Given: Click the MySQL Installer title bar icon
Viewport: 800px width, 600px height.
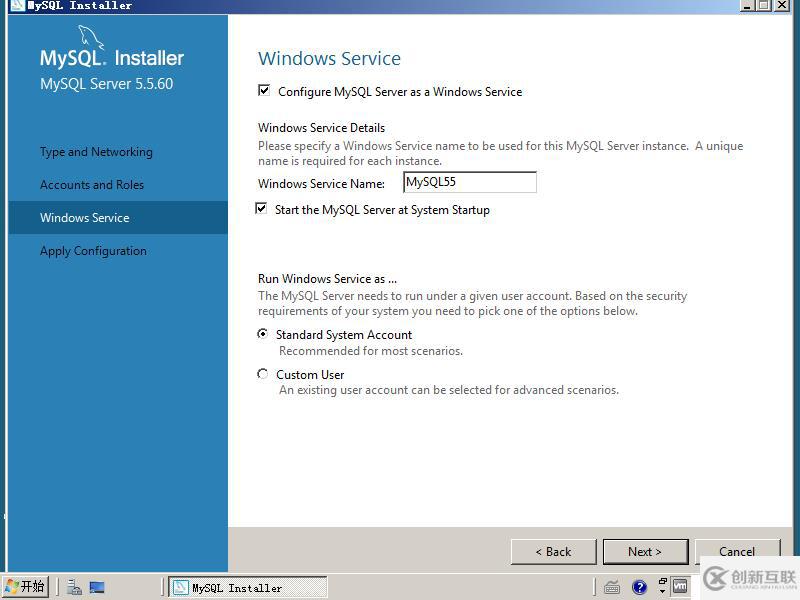Looking at the screenshot, I should [x=18, y=6].
